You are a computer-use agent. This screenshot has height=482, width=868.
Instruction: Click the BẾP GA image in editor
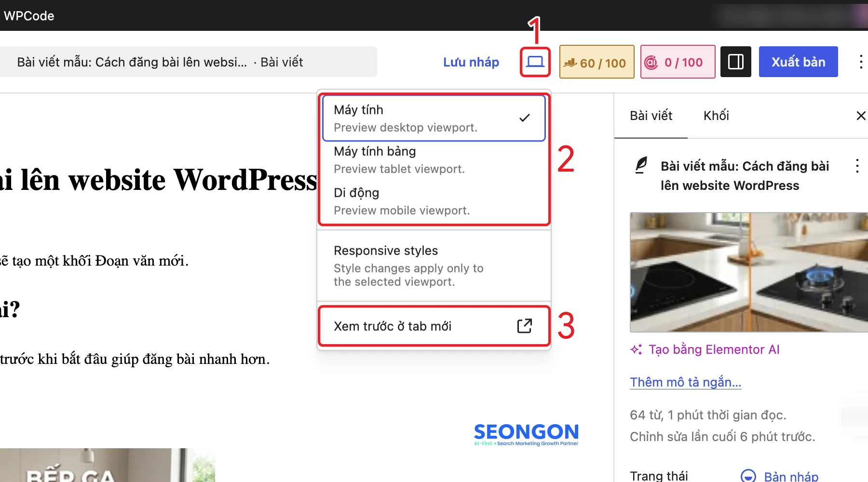pos(107,465)
